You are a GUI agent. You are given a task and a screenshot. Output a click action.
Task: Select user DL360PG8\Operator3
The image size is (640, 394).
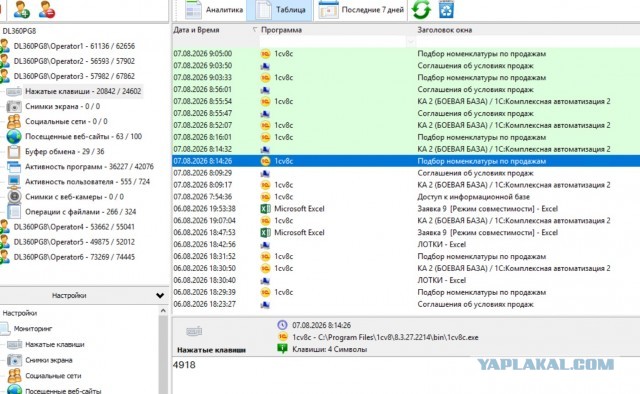tap(74, 76)
